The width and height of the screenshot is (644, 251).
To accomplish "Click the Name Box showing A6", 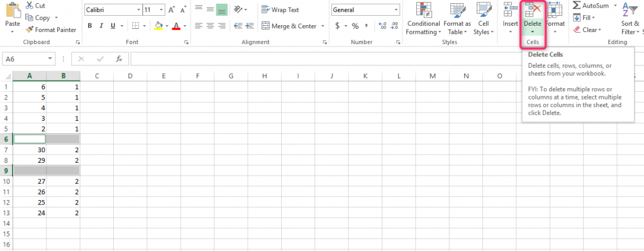I will click(x=28, y=59).
